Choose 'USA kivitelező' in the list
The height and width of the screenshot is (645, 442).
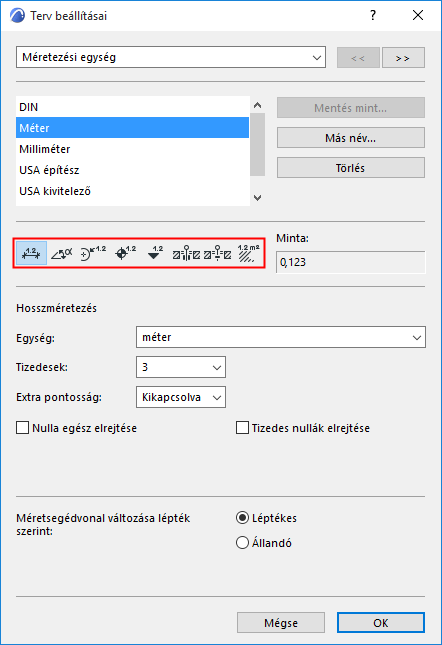click(x=132, y=191)
